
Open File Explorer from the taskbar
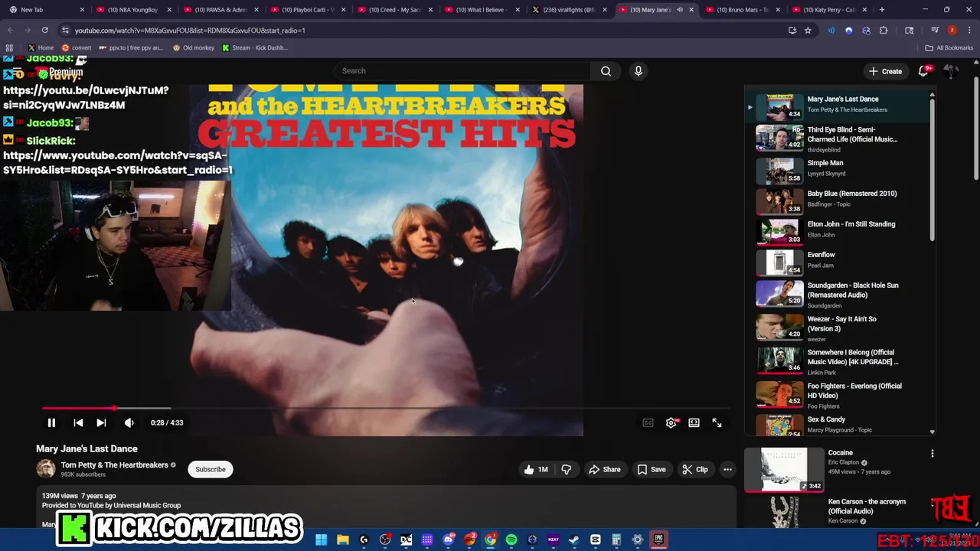pyautogui.click(x=343, y=540)
